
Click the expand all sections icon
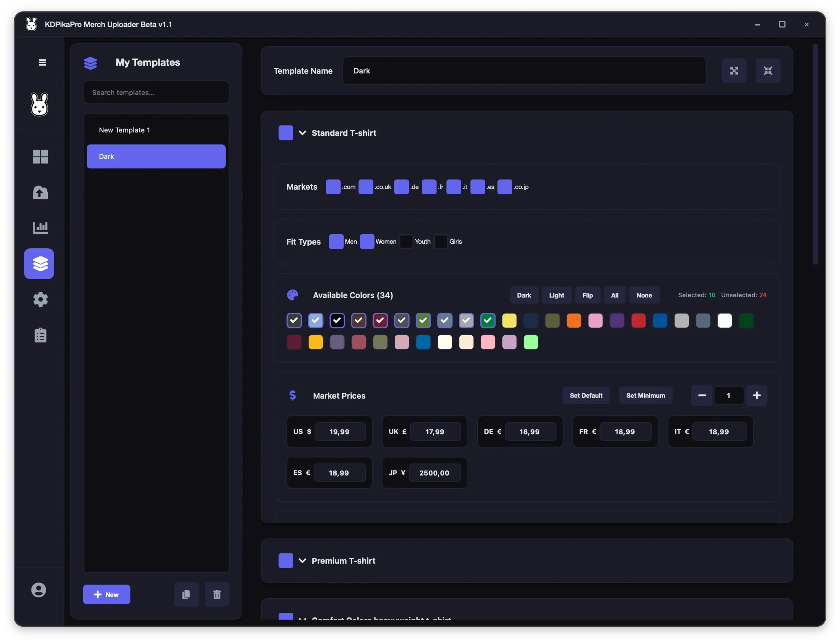point(734,71)
